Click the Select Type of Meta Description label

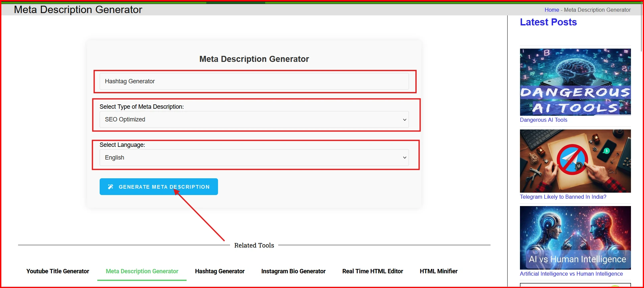pos(141,107)
